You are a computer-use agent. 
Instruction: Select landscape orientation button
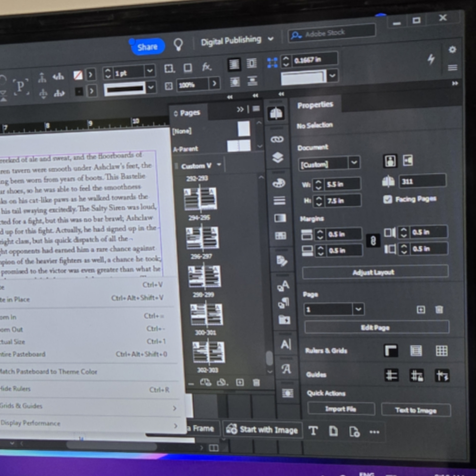(x=408, y=161)
